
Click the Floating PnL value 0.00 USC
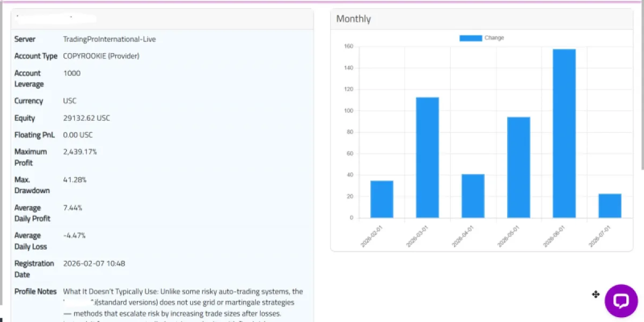78,135
